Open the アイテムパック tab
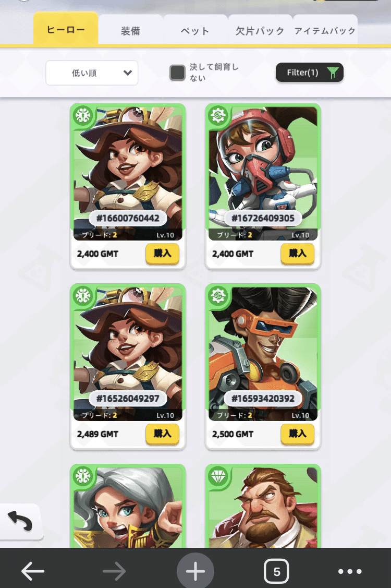Viewport: 391px width, 588px height. tap(325, 31)
